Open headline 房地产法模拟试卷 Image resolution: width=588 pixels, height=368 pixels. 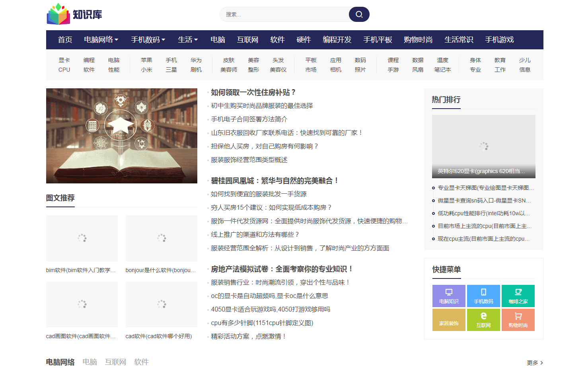click(282, 269)
